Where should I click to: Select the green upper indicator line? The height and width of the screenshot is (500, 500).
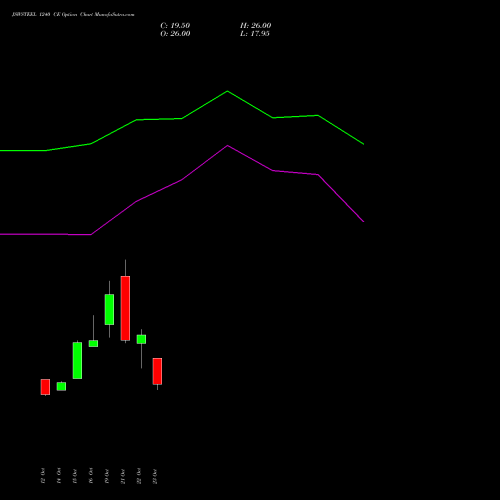pos(182,118)
